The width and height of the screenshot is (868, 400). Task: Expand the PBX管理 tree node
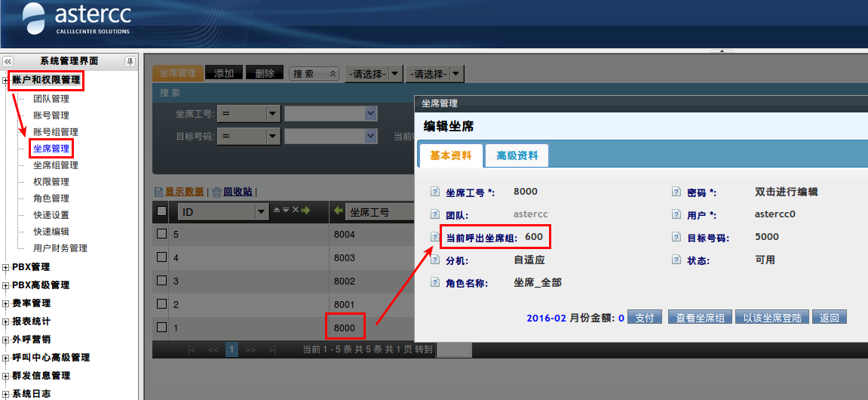tap(7, 267)
